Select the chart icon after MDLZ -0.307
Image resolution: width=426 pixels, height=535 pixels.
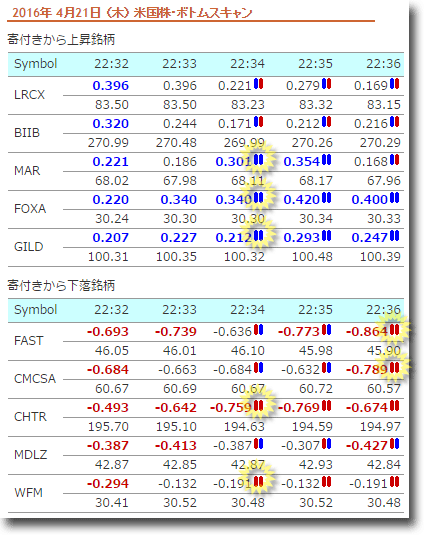tap(326, 444)
